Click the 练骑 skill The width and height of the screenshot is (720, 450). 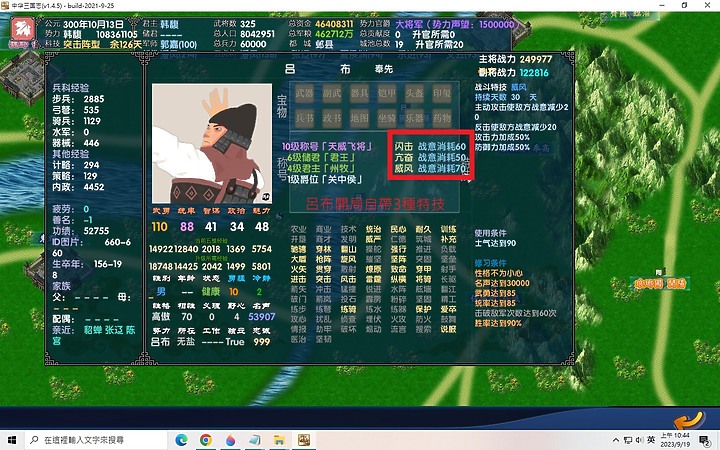[x=348, y=309]
